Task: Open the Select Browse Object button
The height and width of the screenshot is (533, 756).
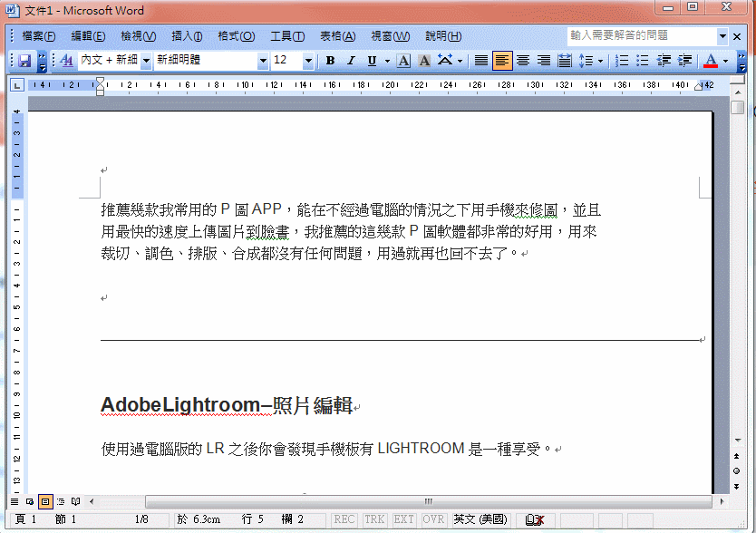Action: (x=737, y=471)
